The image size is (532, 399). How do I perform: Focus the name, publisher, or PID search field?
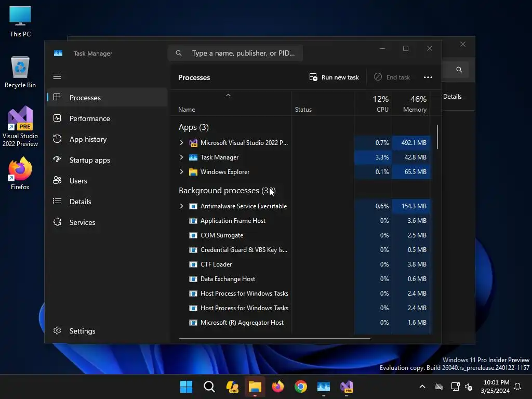pyautogui.click(x=235, y=53)
